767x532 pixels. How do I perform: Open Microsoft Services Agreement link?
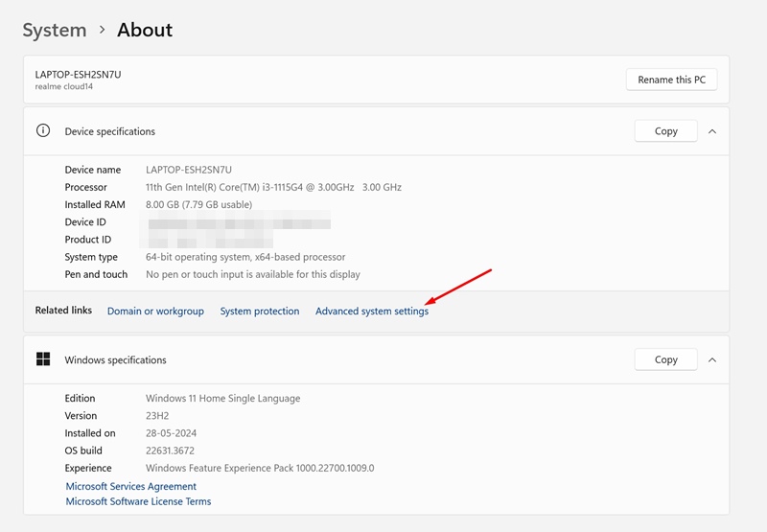[x=131, y=486]
